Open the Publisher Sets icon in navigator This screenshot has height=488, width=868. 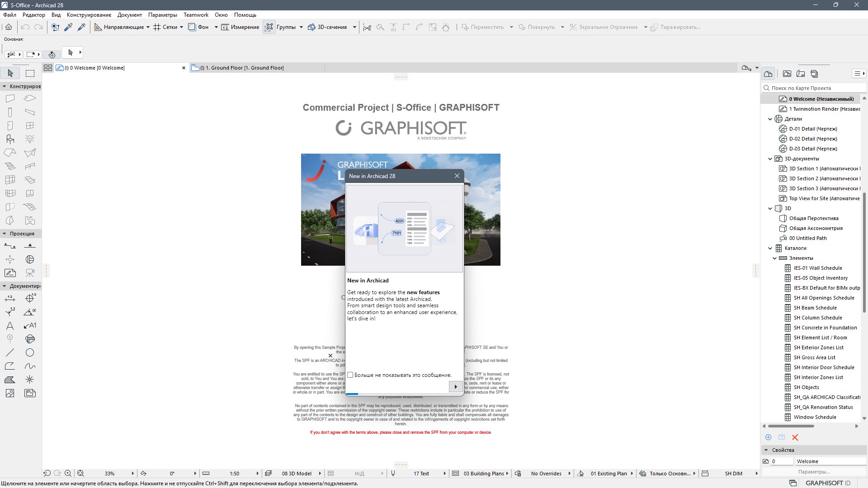(814, 74)
